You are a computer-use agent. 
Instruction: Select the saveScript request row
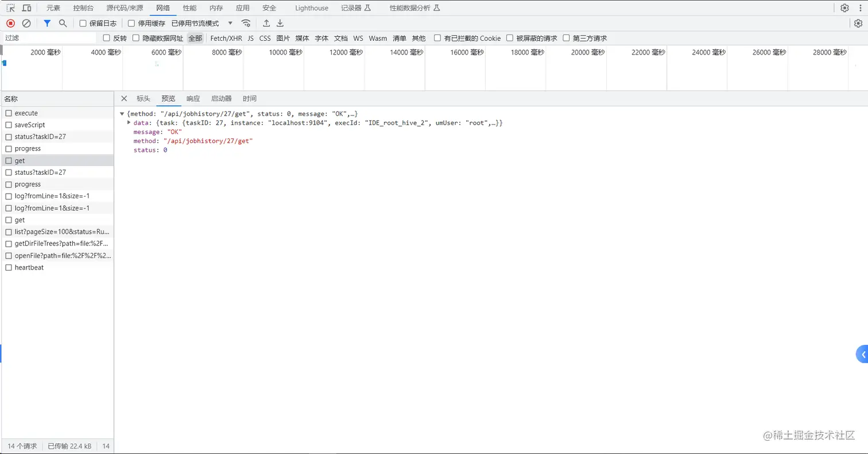pyautogui.click(x=57, y=125)
